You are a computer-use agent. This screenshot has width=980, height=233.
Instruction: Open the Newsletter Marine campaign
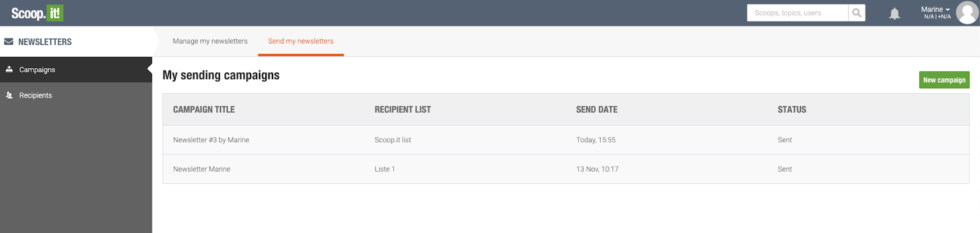pos(202,169)
